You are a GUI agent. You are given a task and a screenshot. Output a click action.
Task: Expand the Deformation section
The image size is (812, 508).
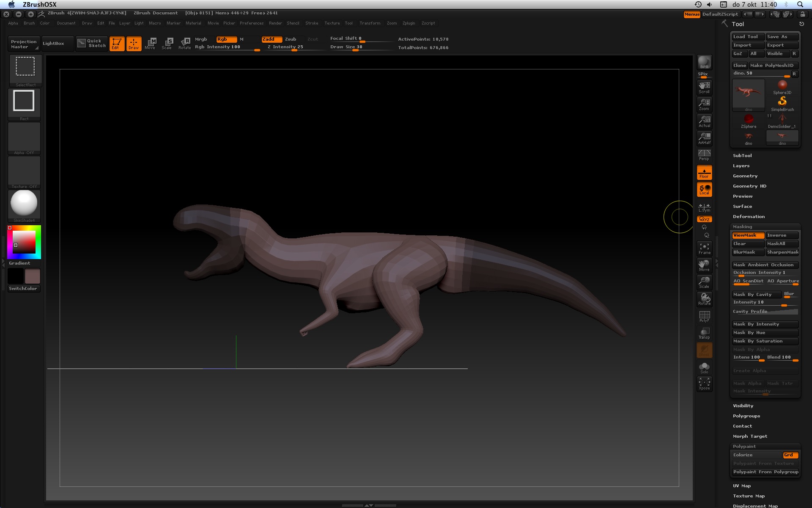(749, 216)
